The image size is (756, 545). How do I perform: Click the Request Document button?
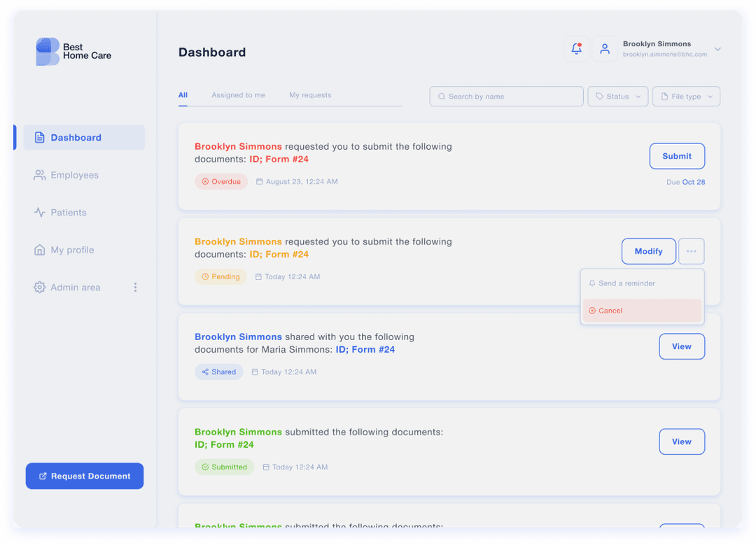(x=84, y=476)
